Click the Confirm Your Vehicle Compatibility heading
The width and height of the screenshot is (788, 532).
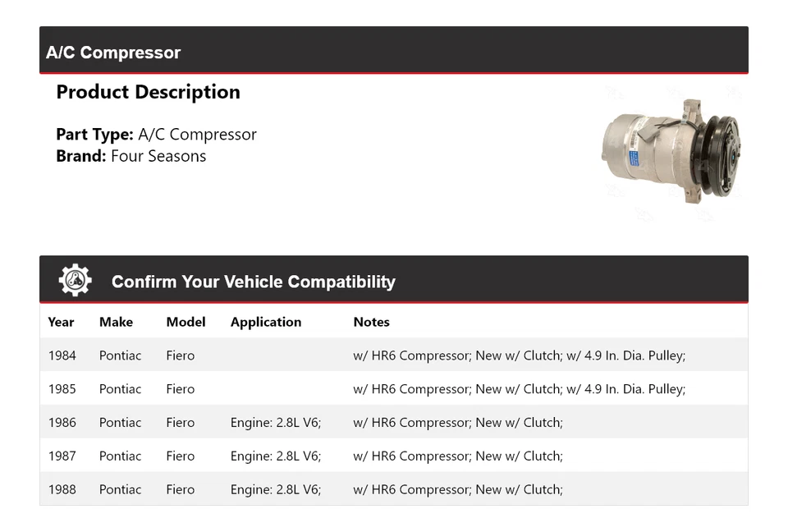pyautogui.click(x=253, y=282)
